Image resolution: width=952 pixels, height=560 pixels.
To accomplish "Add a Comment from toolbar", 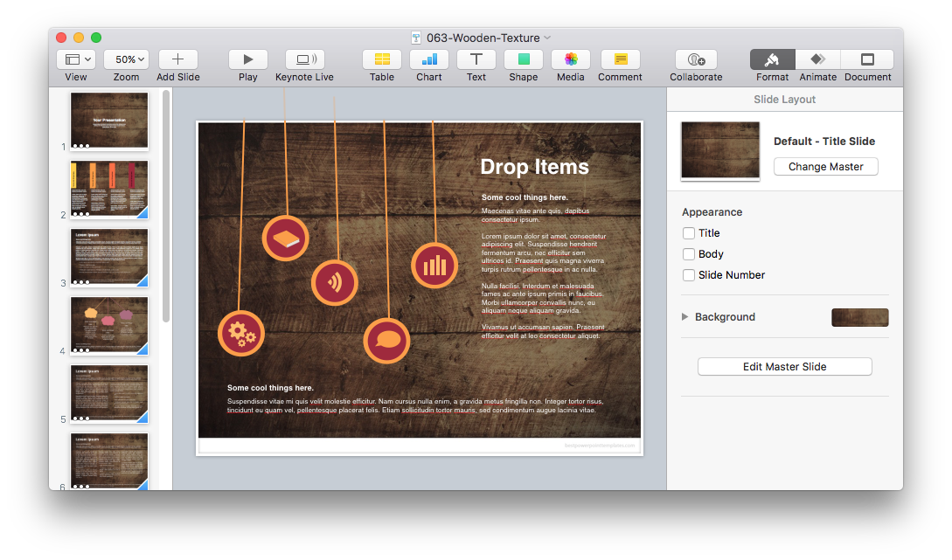I will (x=621, y=59).
